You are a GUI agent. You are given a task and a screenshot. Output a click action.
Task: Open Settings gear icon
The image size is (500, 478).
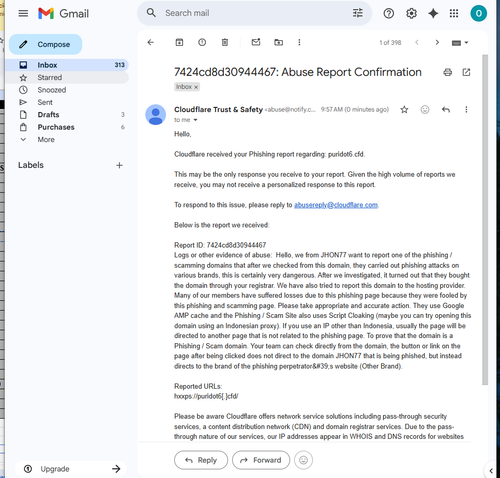click(411, 13)
